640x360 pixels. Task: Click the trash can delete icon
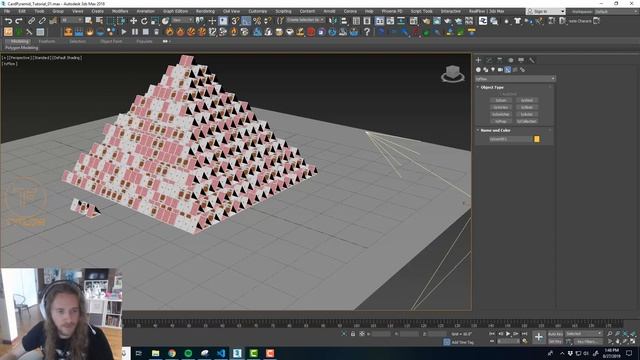click(x=156, y=32)
